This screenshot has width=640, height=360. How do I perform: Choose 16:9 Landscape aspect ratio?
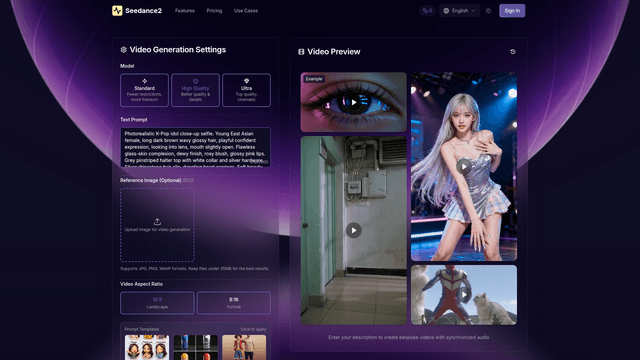[157, 303]
